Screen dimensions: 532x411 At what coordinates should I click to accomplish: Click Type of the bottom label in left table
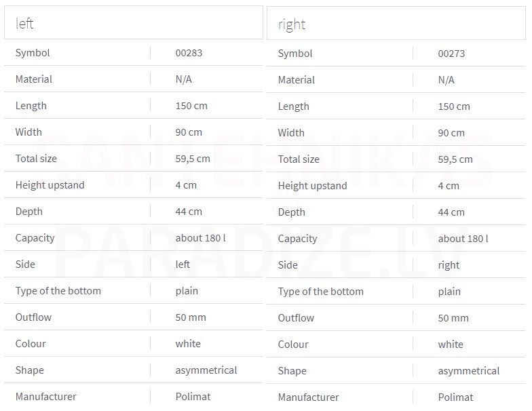pos(58,291)
